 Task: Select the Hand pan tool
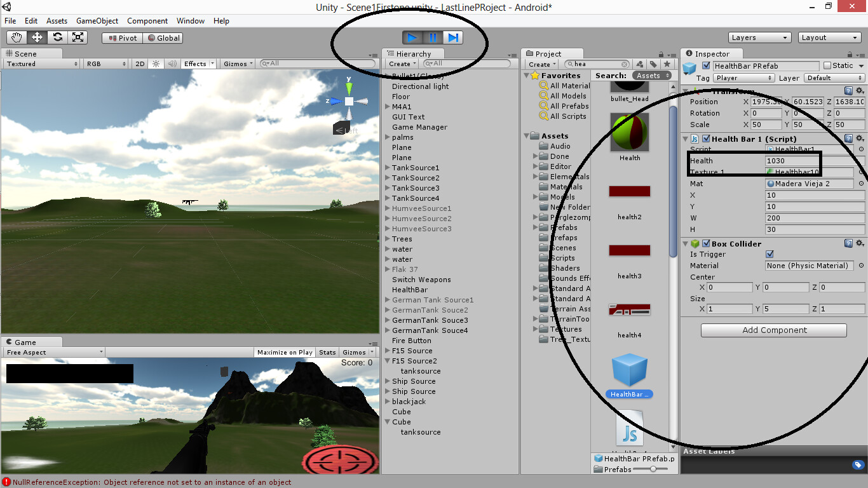coord(15,37)
